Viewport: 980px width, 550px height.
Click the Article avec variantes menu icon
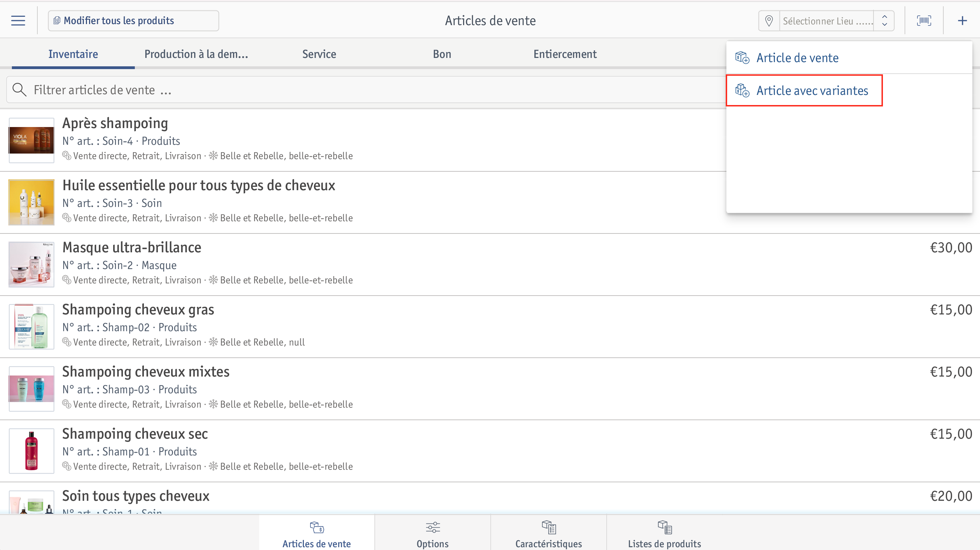pos(742,90)
